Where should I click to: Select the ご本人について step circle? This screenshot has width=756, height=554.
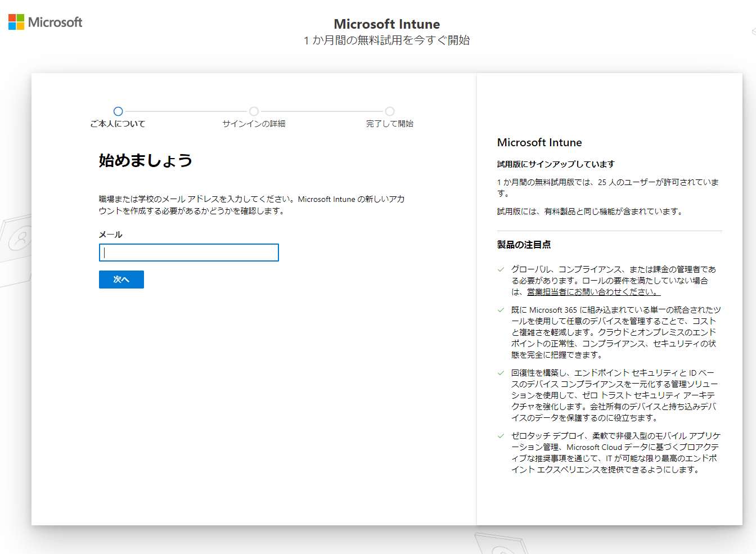[118, 111]
